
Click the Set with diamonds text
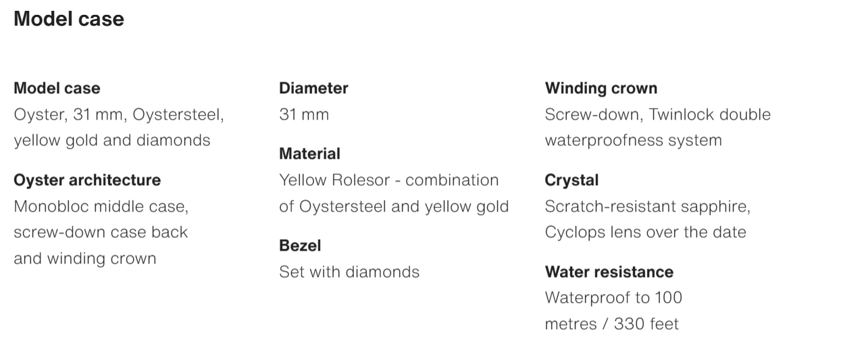[x=349, y=272]
